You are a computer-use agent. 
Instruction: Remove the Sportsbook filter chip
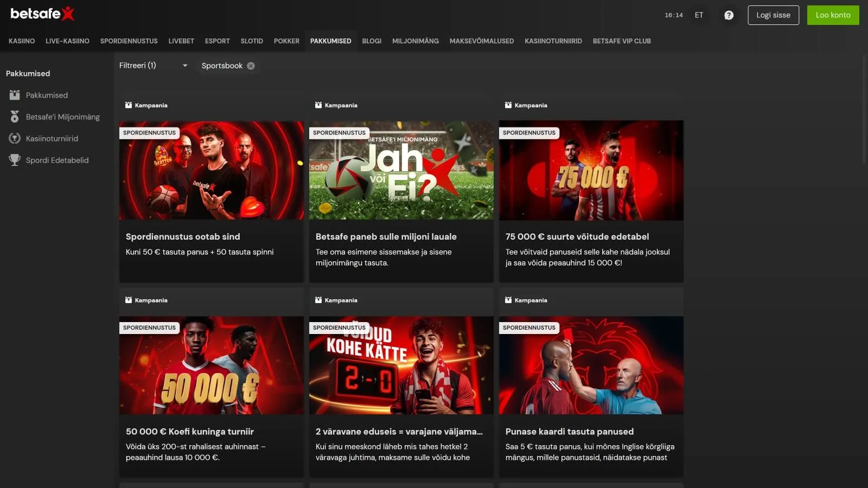(x=251, y=66)
